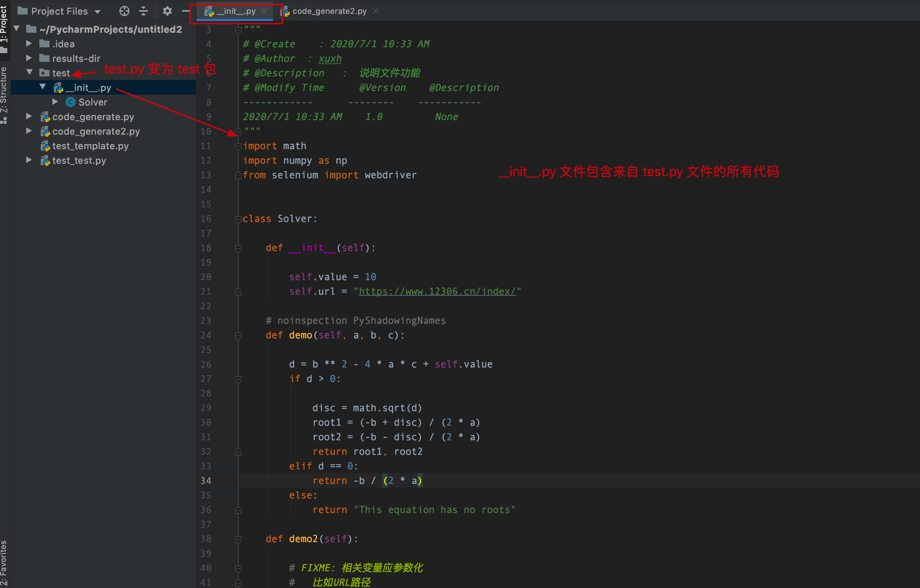920x588 pixels.
Task: Switch to the code_generate2.py tab
Action: [x=329, y=11]
